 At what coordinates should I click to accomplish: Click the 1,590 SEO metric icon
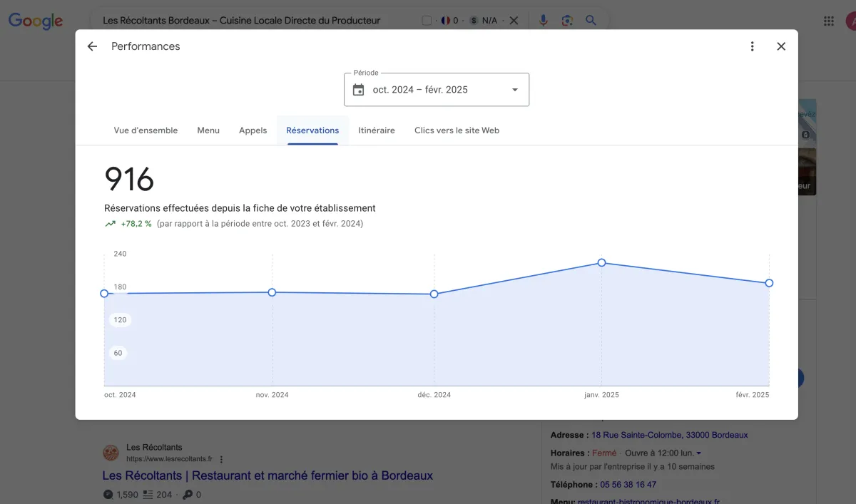point(108,495)
